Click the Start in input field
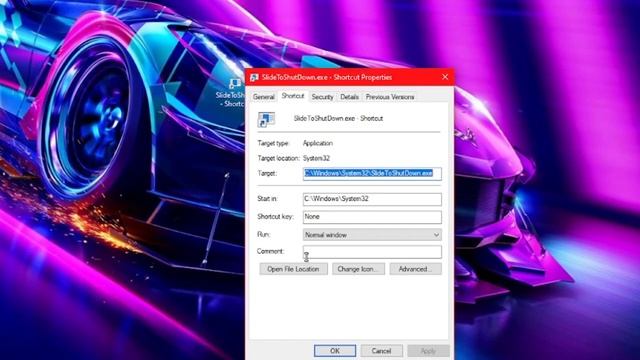The height and width of the screenshot is (360, 640). coord(372,199)
